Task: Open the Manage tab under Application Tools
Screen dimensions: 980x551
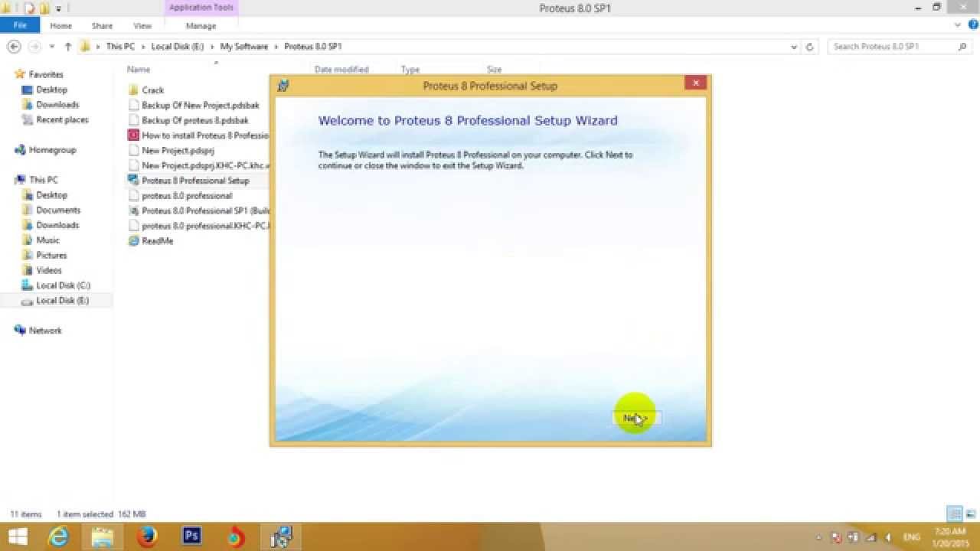Action: (201, 25)
